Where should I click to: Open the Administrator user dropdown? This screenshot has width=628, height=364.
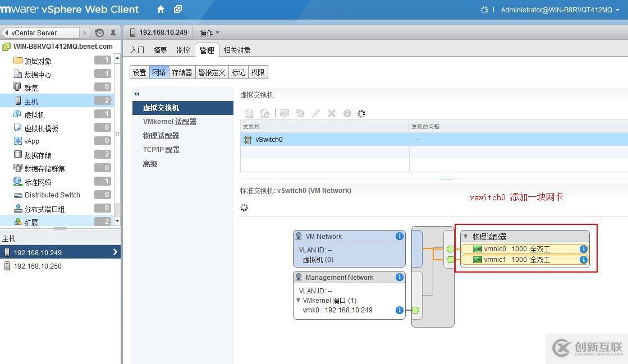point(560,10)
